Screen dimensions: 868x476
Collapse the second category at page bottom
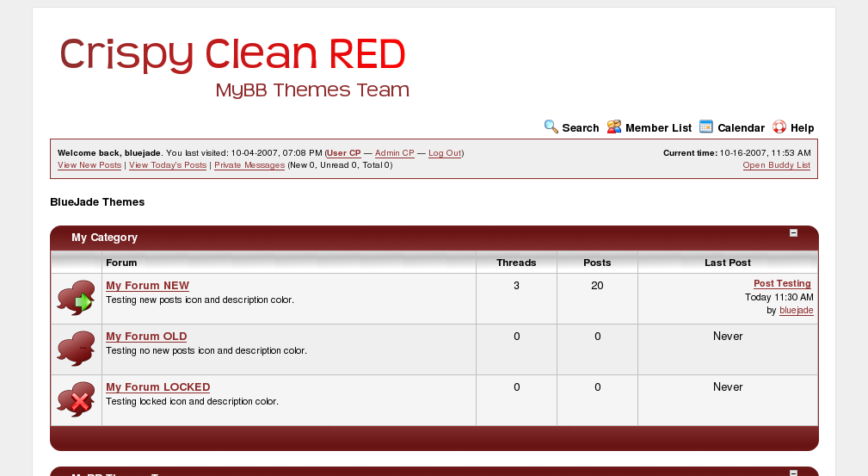tap(794, 473)
